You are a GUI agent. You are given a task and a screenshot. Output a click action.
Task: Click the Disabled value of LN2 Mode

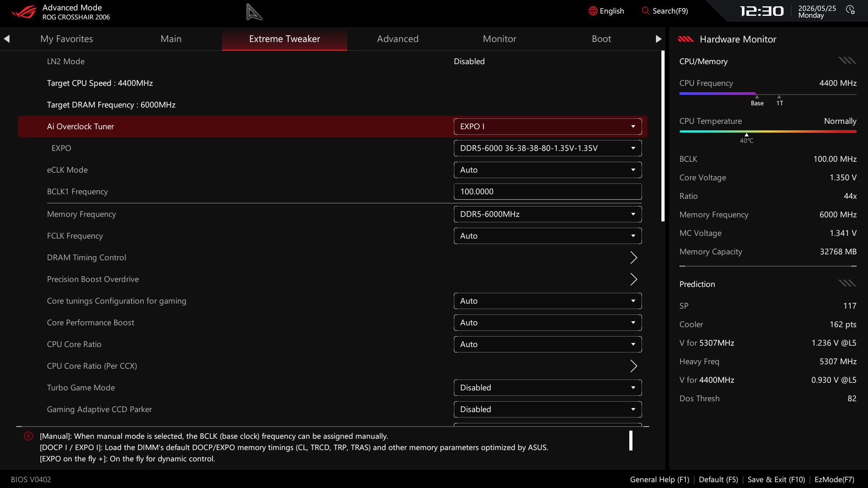[469, 61]
